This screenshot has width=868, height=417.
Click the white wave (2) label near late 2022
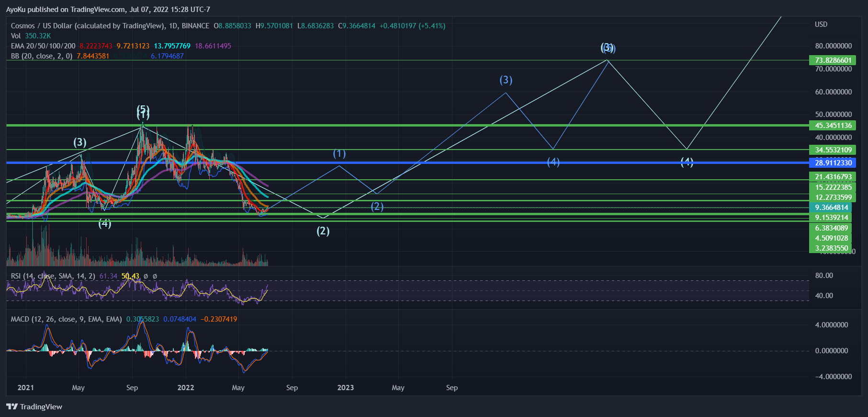pos(323,231)
